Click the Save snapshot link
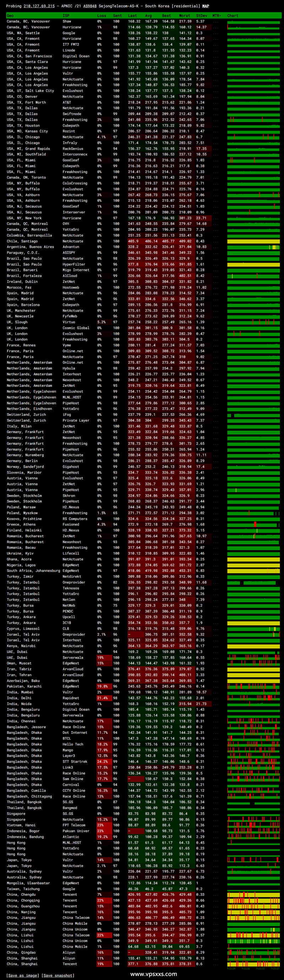The height and width of the screenshot is (980, 284). point(58,975)
